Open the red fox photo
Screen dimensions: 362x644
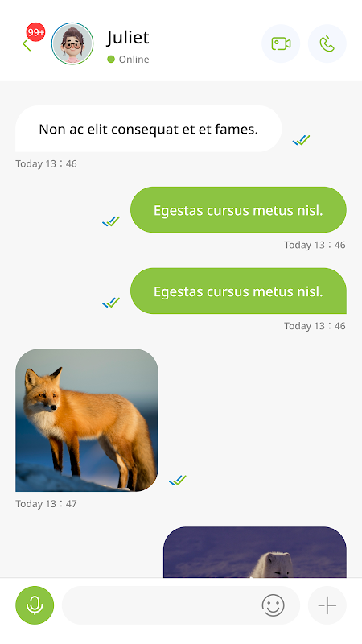point(87,420)
